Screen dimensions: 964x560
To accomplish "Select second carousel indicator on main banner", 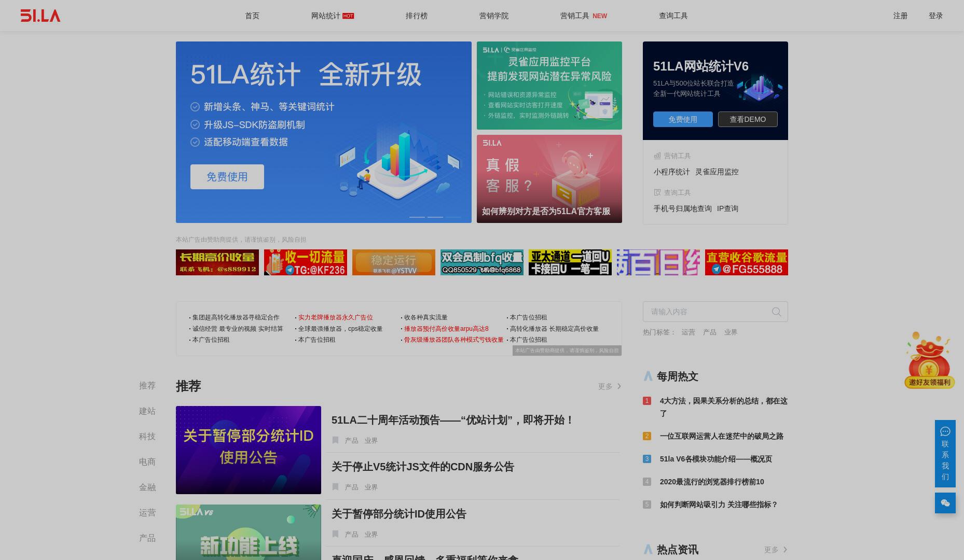I will [435, 217].
